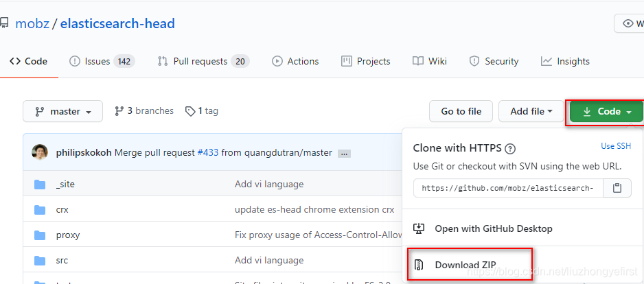Screen dimensions: 644x284
Task: Click the proxy folder icon
Action: tap(40, 235)
